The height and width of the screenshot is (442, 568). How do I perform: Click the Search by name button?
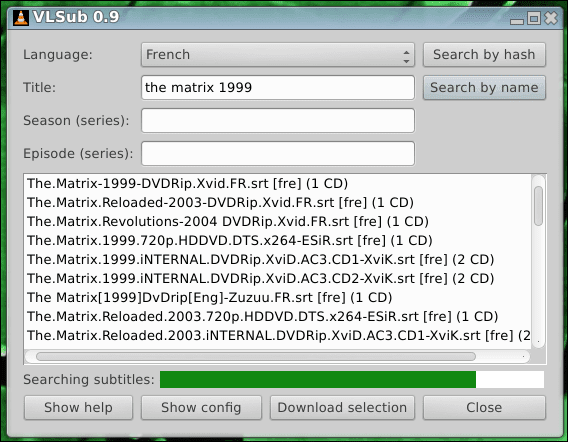(x=484, y=88)
